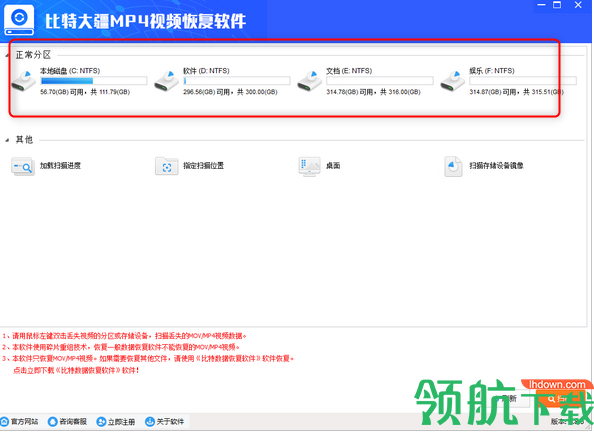Open the 立即注册 link
594x432 pixels.
(x=122, y=421)
